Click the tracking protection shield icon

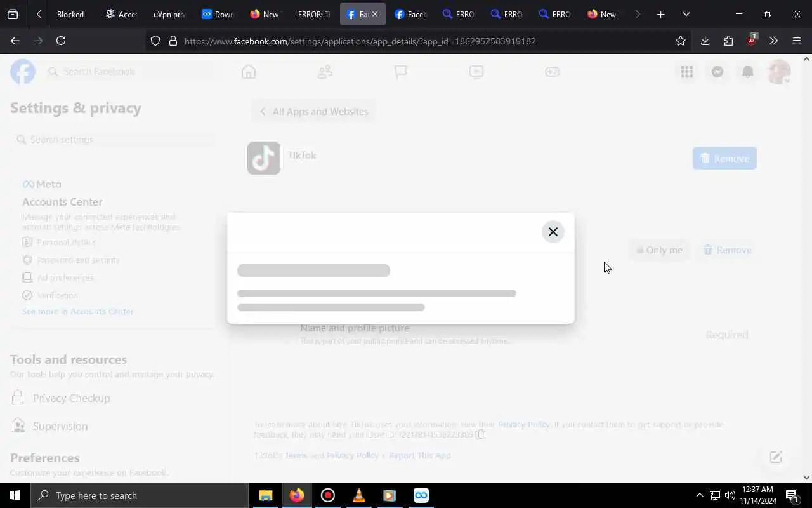[155, 41]
